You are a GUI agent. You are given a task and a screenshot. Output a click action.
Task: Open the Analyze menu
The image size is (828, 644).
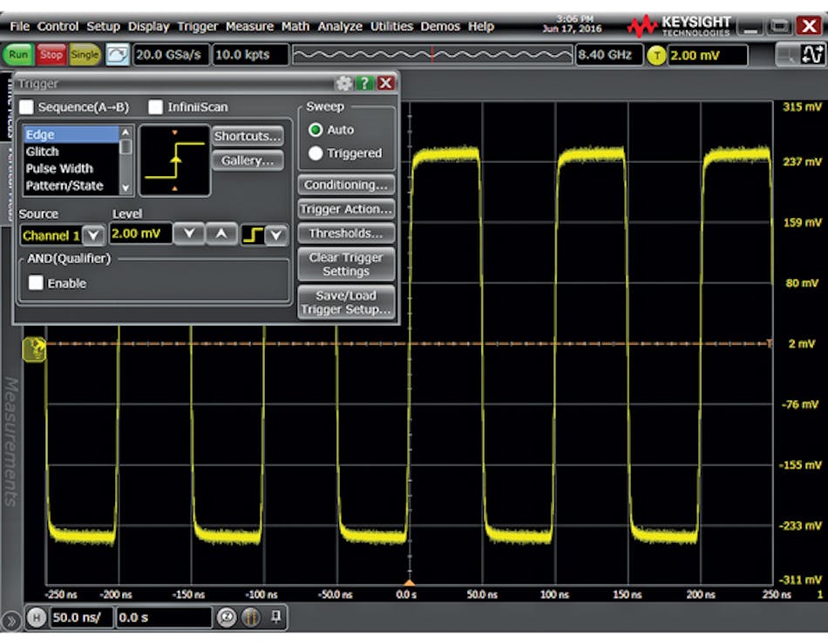339,26
